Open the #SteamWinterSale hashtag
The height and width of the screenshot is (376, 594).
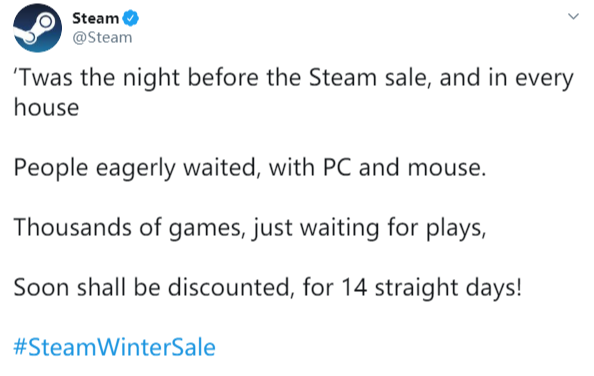point(114,347)
